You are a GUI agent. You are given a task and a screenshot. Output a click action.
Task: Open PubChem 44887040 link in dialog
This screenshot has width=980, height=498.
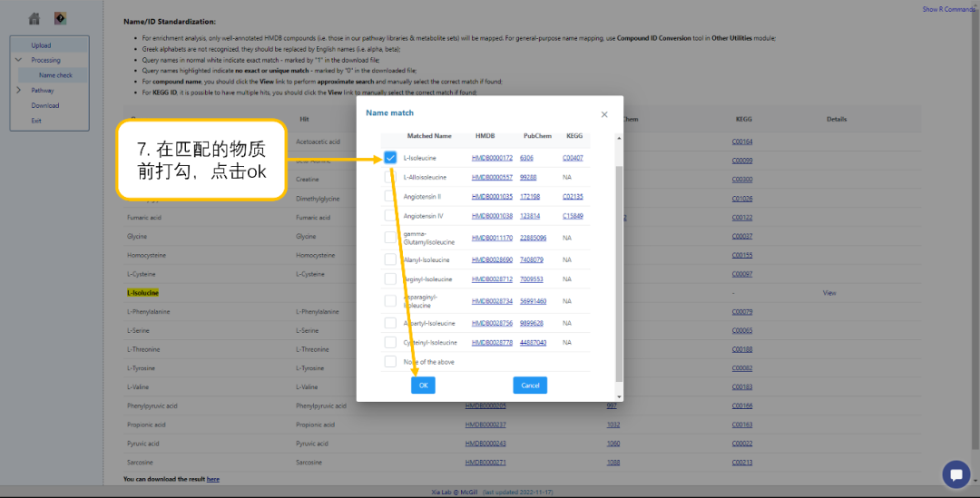click(534, 343)
